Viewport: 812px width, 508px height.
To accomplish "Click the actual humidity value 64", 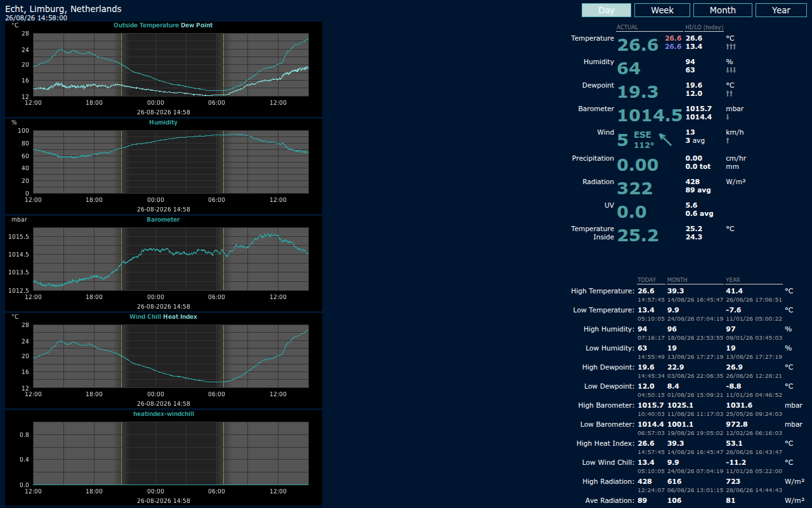I will click(629, 69).
